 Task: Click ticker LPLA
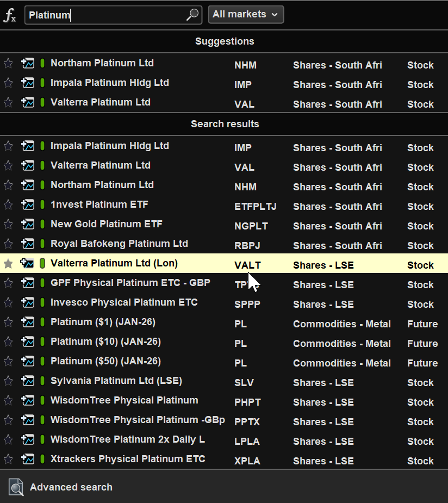(247, 442)
